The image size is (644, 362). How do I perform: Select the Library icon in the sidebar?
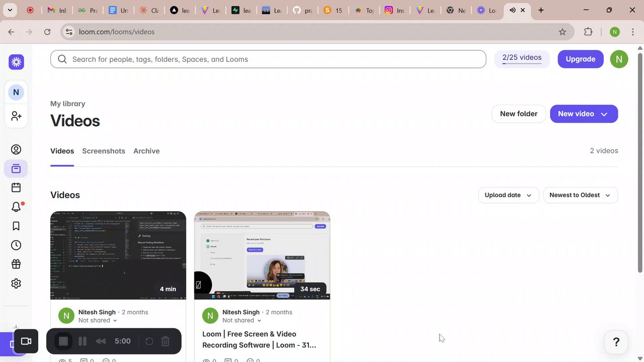point(16,168)
